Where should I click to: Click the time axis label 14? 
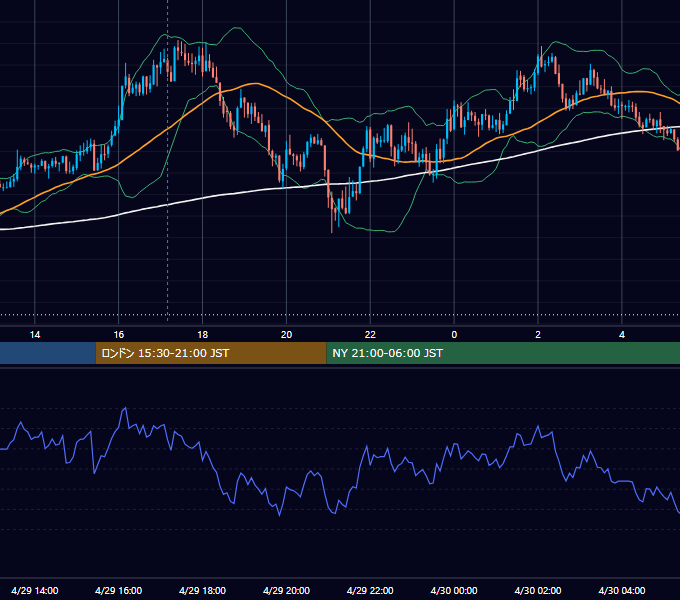pos(35,335)
